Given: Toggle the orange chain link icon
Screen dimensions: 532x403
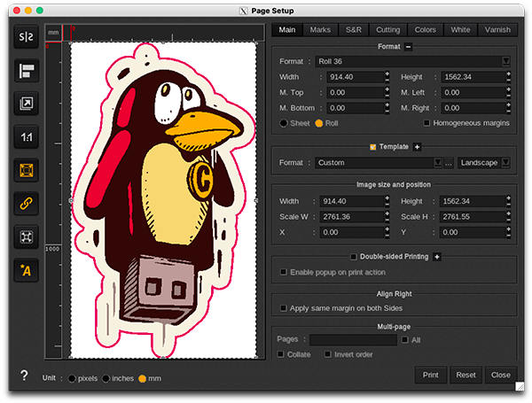Looking at the screenshot, I should click(27, 203).
